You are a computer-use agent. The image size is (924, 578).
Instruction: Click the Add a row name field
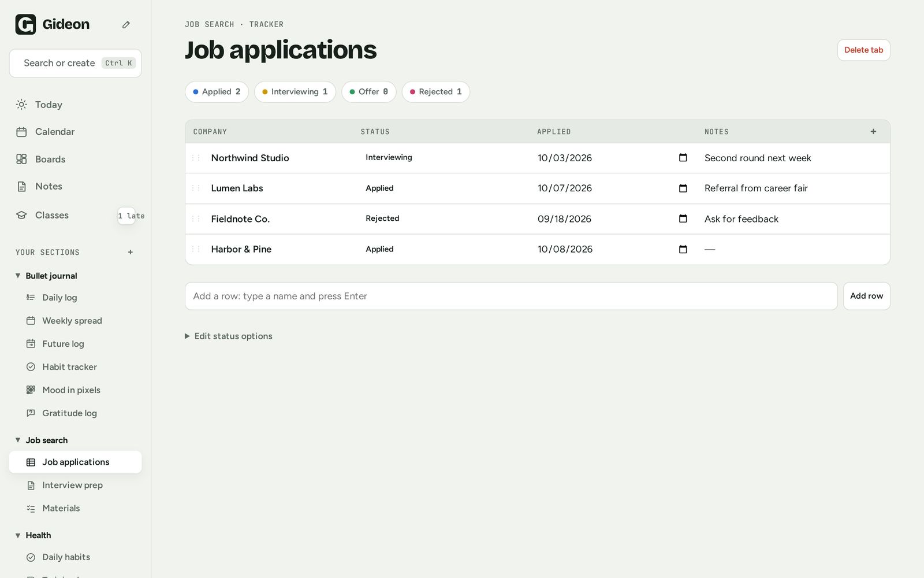click(511, 296)
